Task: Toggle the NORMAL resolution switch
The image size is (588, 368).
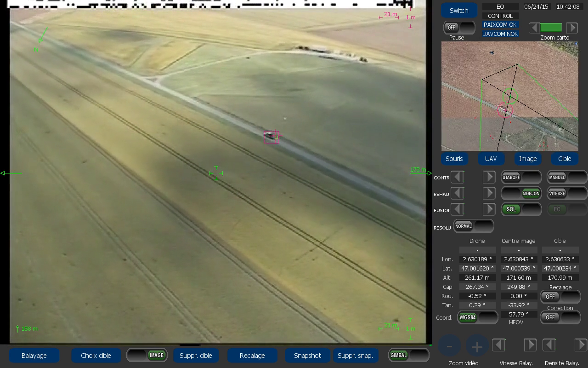Action: (473, 226)
